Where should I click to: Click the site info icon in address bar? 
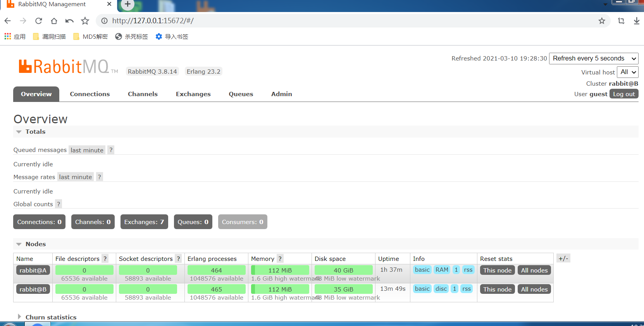point(104,21)
